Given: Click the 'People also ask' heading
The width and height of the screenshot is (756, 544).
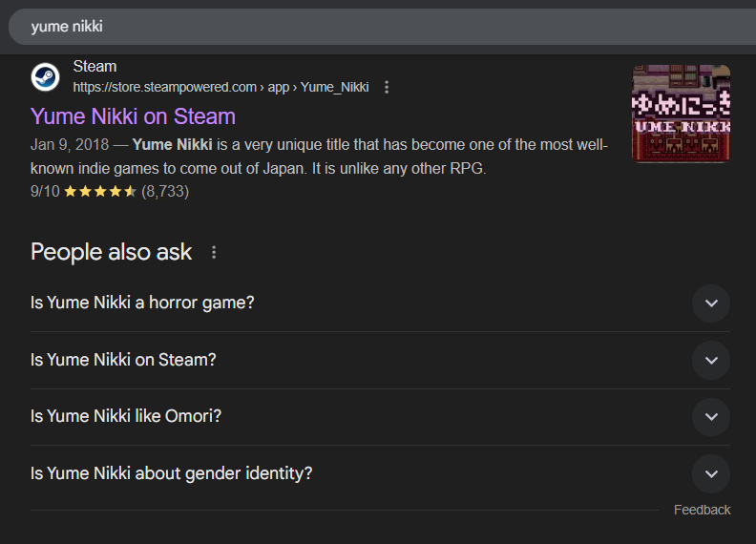Looking at the screenshot, I should click(x=111, y=252).
